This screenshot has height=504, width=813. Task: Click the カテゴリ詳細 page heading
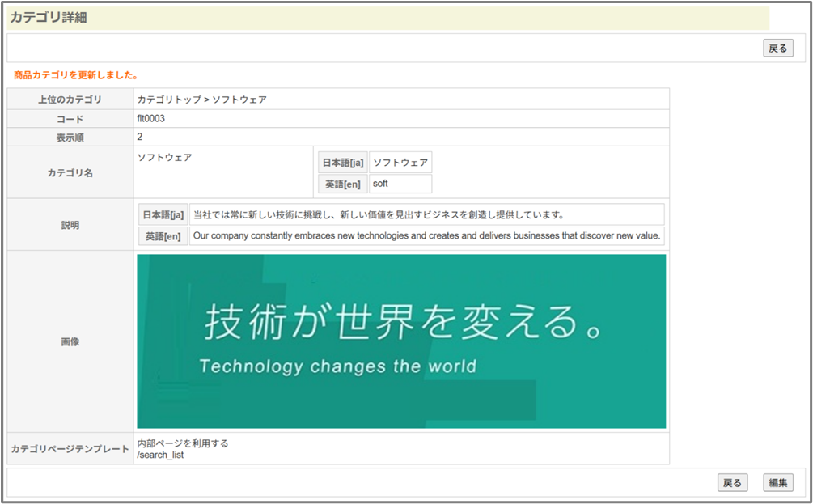[x=49, y=18]
